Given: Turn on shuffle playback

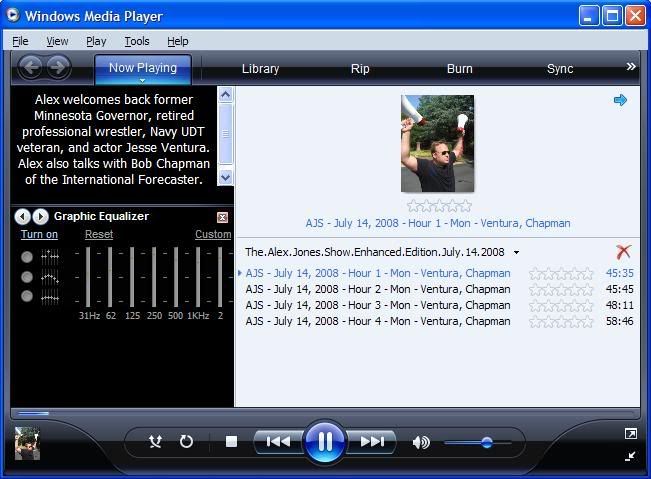Looking at the screenshot, I should click(155, 441).
